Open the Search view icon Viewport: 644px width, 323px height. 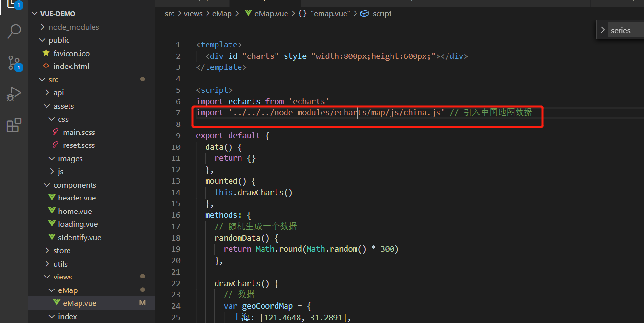[14, 32]
